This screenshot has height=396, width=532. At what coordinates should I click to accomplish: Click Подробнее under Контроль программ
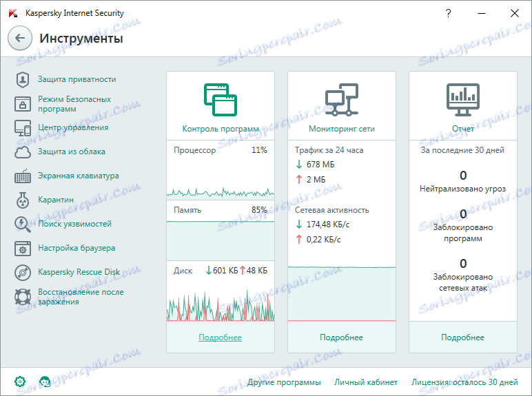[221, 337]
